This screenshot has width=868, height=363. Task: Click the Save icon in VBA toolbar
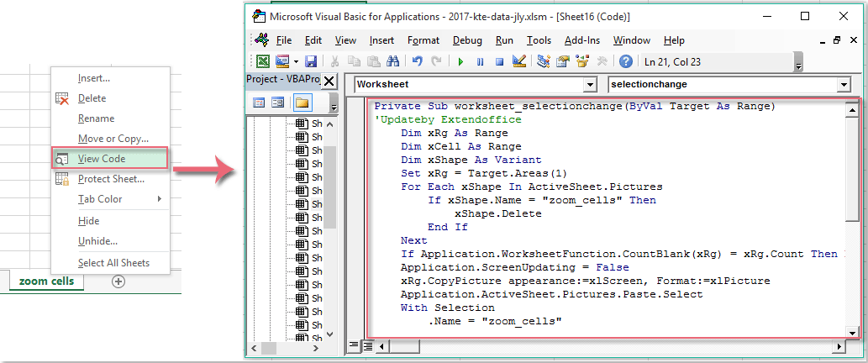[x=311, y=61]
